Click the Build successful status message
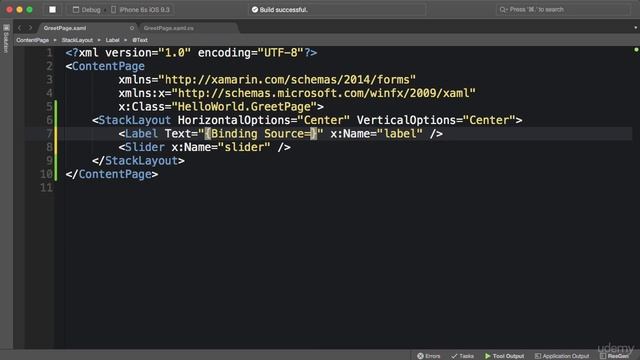Viewport: 640px width, 360px height. point(283,10)
